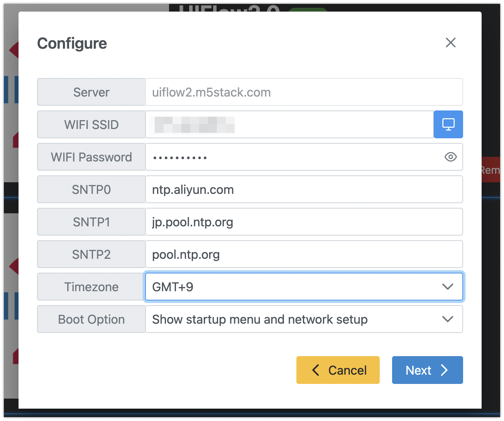
Task: Edit the SNTP1 field with jp.pool.ntp.org
Action: click(x=304, y=222)
